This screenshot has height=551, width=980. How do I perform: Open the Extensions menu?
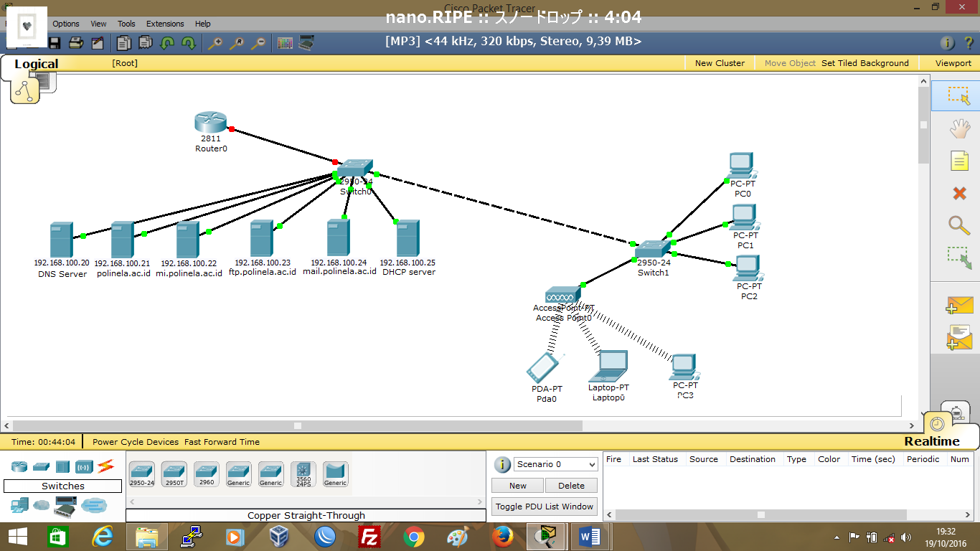[165, 23]
